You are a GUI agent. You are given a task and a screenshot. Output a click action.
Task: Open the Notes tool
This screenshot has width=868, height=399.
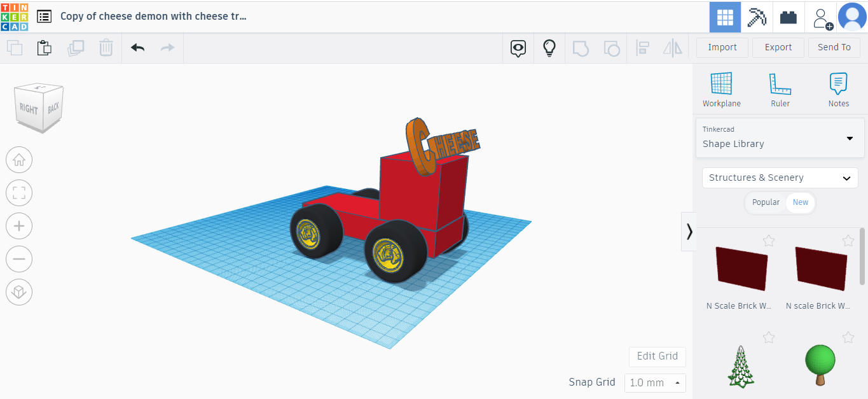(839, 90)
